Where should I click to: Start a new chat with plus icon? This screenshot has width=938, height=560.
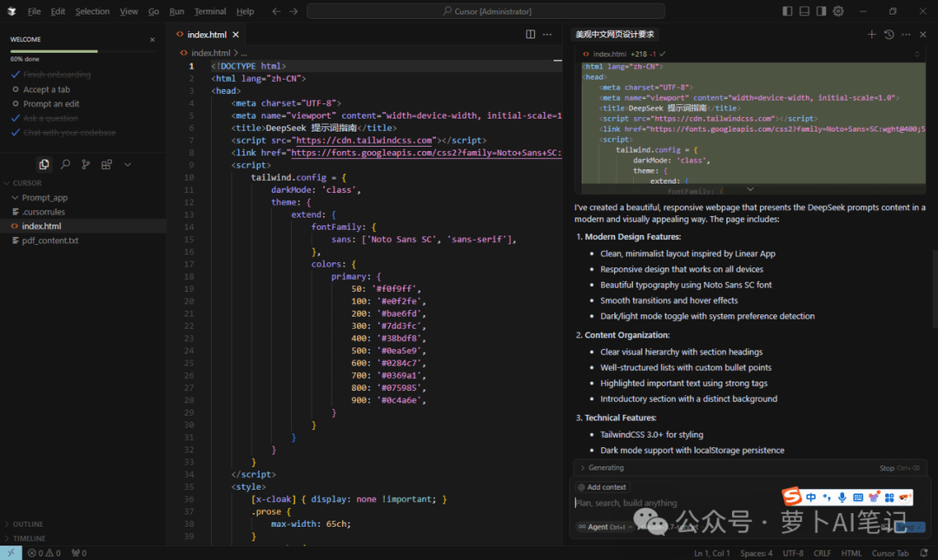pos(872,34)
